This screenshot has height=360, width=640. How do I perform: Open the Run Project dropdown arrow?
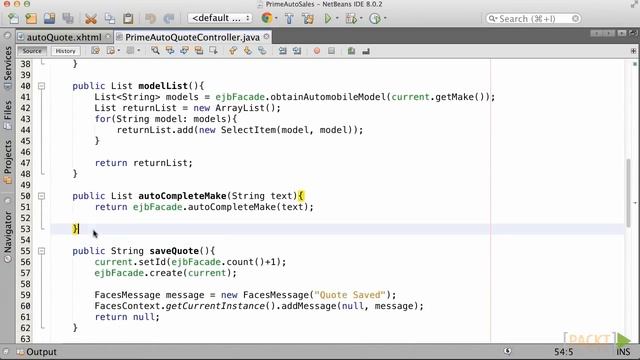337,18
